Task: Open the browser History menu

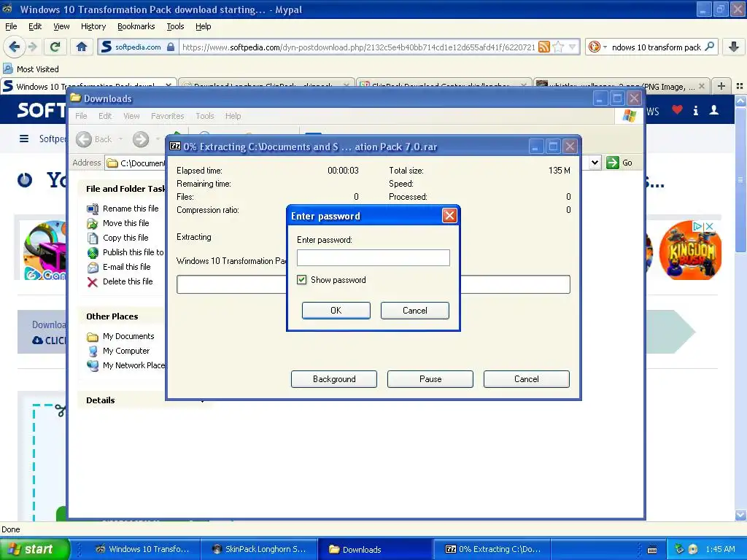Action: (93, 26)
